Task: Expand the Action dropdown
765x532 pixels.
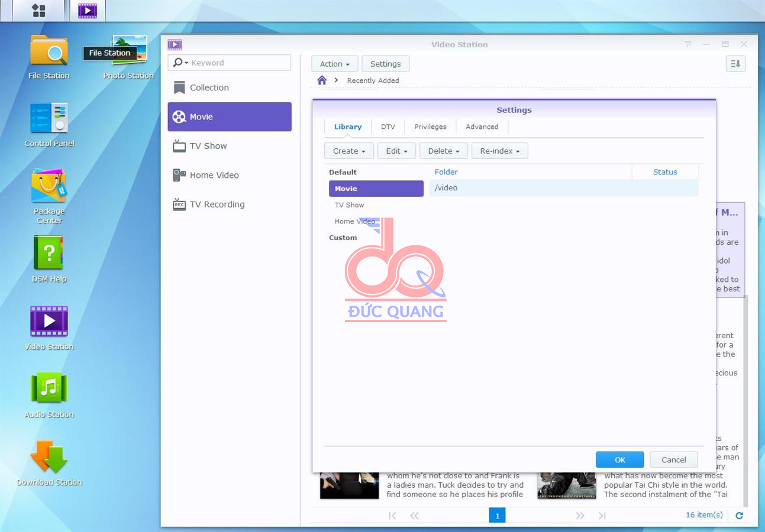Action: point(334,64)
